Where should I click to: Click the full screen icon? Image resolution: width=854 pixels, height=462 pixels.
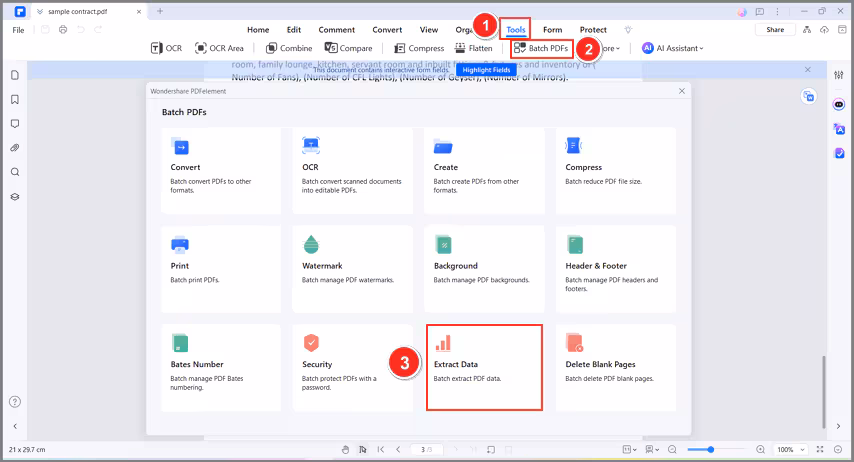tap(820, 449)
